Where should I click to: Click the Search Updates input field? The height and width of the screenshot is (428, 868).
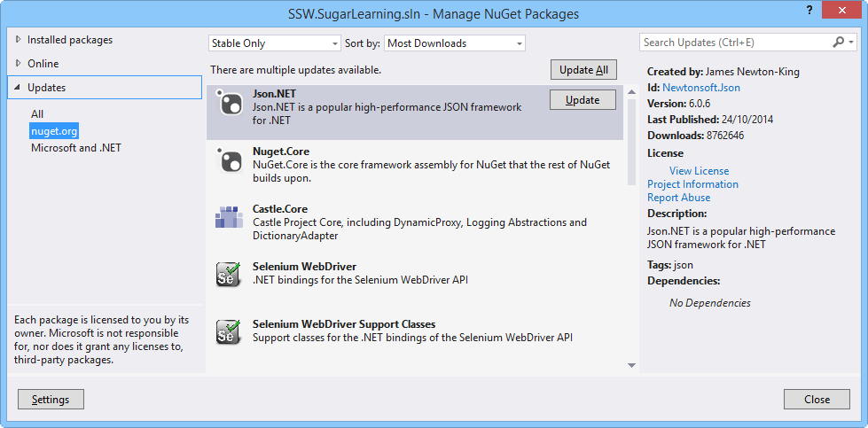(736, 43)
